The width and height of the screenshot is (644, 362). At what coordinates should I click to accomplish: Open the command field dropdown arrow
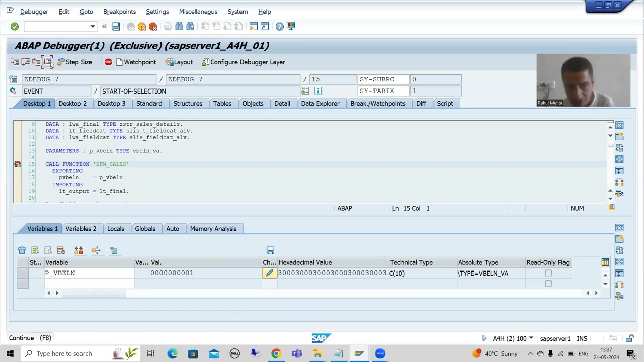[x=93, y=26]
